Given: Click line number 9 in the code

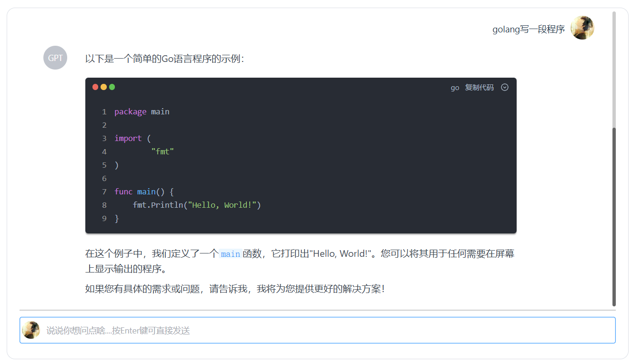Looking at the screenshot, I should [x=104, y=218].
